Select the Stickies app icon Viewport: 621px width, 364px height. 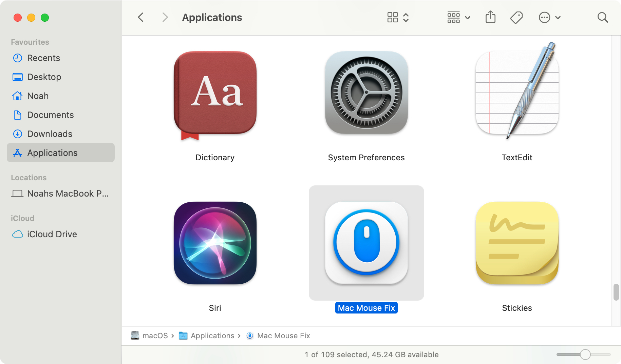(517, 243)
